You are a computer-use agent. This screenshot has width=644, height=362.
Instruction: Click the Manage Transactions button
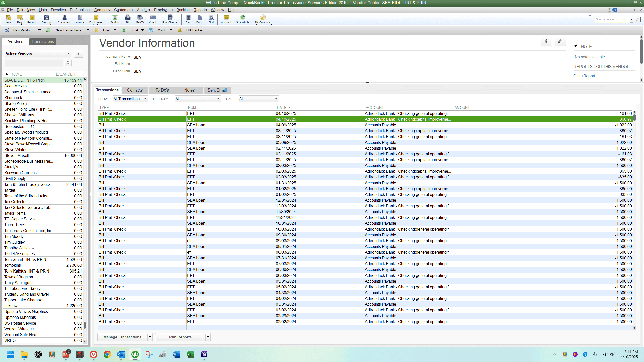pos(122,337)
